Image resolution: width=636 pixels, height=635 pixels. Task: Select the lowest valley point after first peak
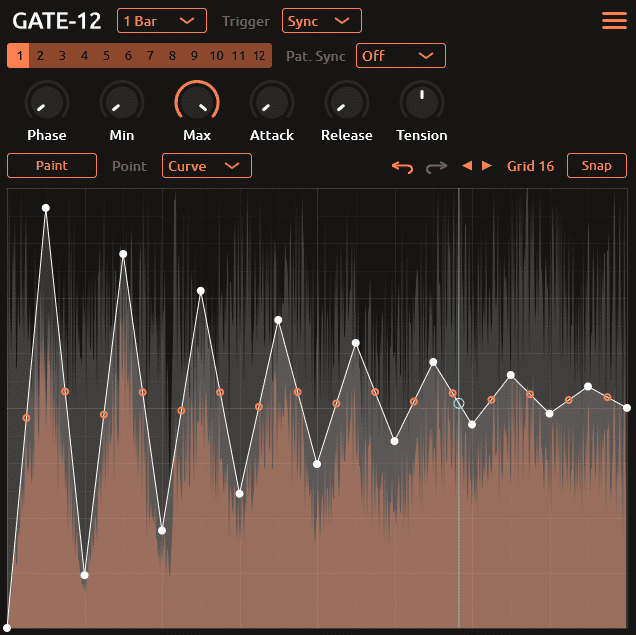coord(84,575)
